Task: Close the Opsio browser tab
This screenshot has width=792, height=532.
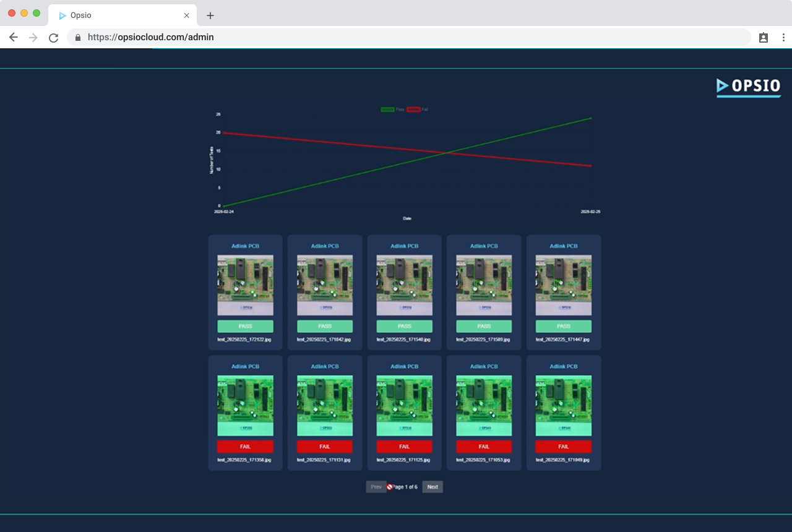Action: coord(186,15)
